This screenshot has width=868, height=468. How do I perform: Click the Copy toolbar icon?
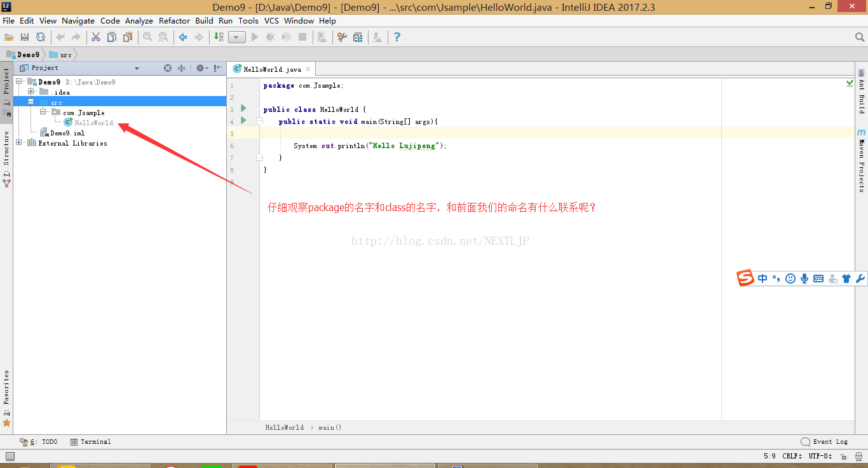pos(112,37)
